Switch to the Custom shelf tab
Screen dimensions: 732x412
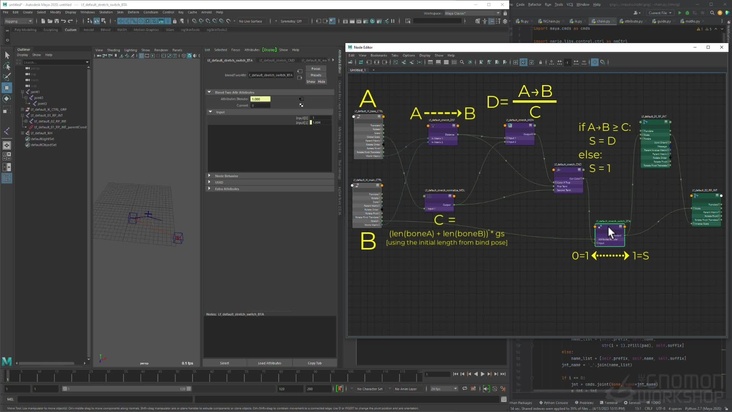point(70,30)
